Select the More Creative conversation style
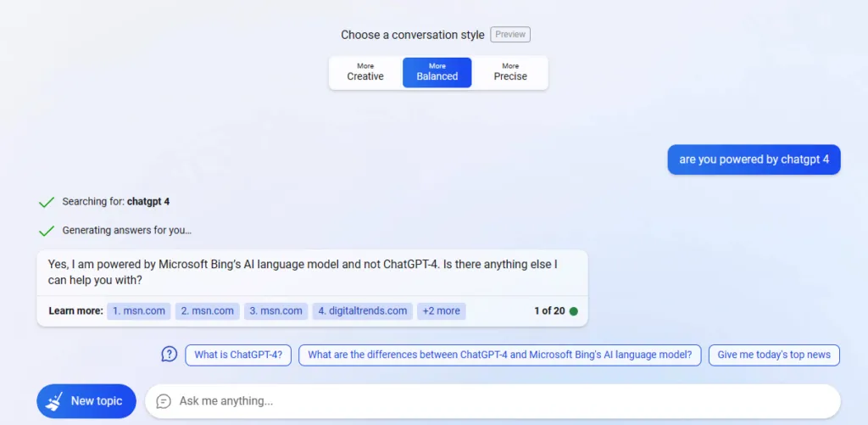Viewport: 868px width, 425px height. pos(365,72)
